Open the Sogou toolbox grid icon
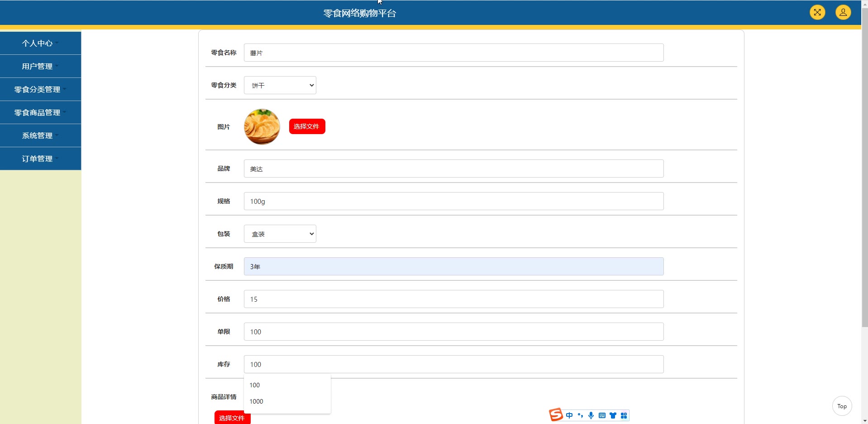The image size is (868, 424). pos(624,415)
